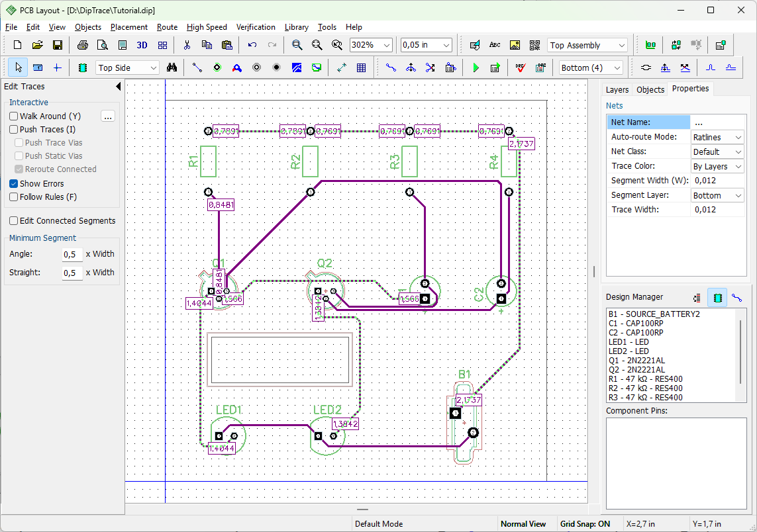Place a component using chip icon
The width and height of the screenshot is (757, 532).
(x=83, y=67)
